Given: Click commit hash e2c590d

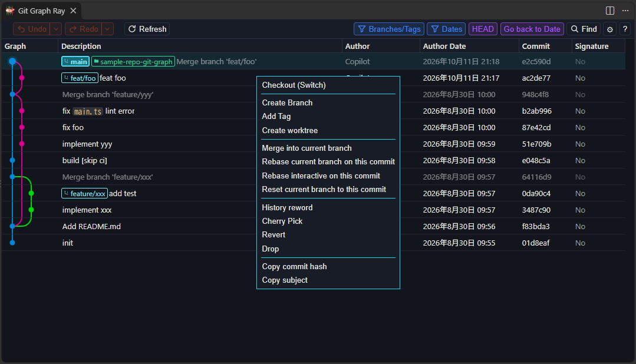Looking at the screenshot, I should click(536, 62).
